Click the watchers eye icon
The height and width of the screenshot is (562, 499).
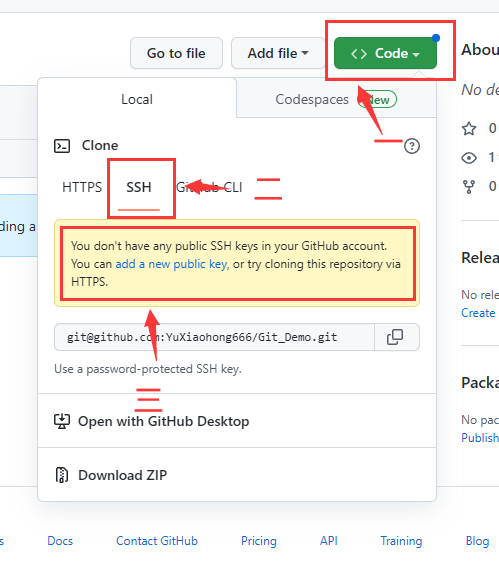click(469, 158)
